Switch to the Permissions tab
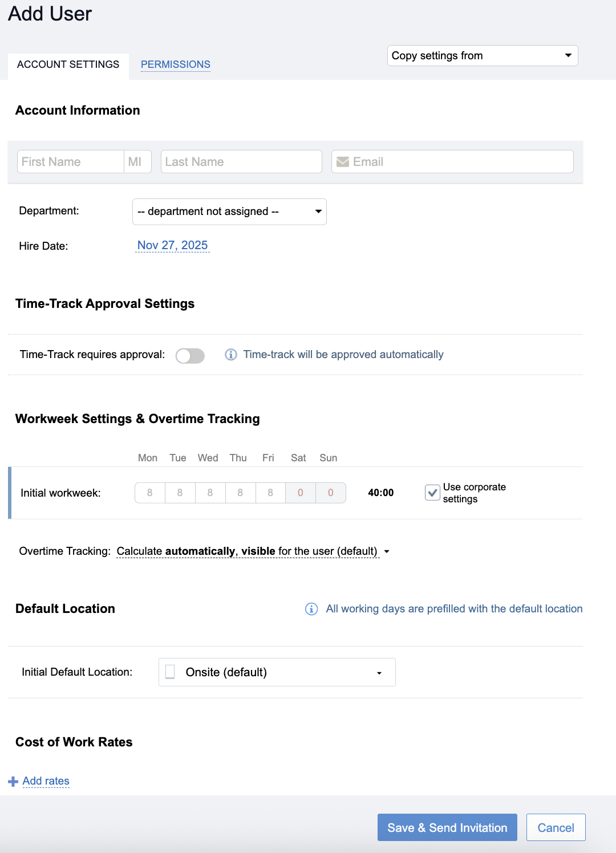Screen dimensions: 616x853 [176, 64]
